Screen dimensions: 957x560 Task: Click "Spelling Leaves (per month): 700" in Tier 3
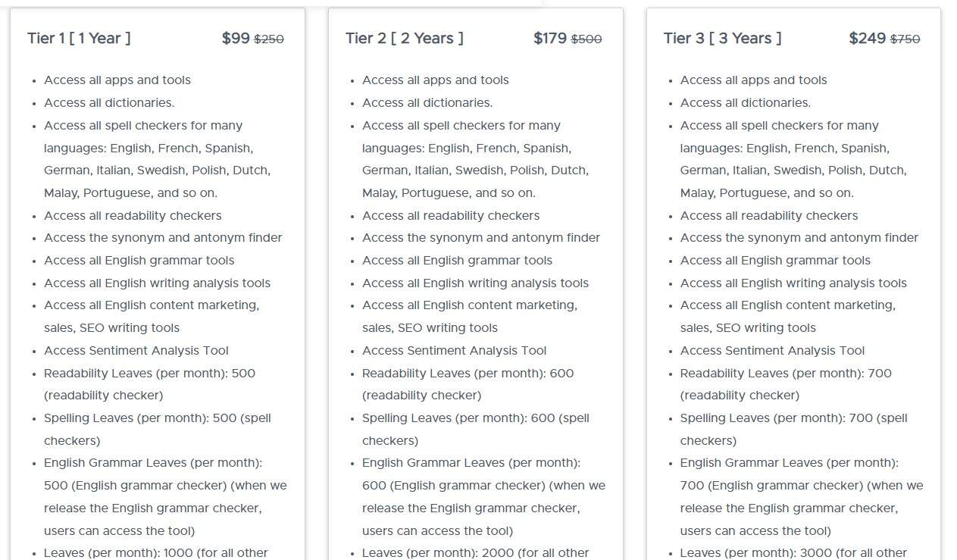click(793, 418)
